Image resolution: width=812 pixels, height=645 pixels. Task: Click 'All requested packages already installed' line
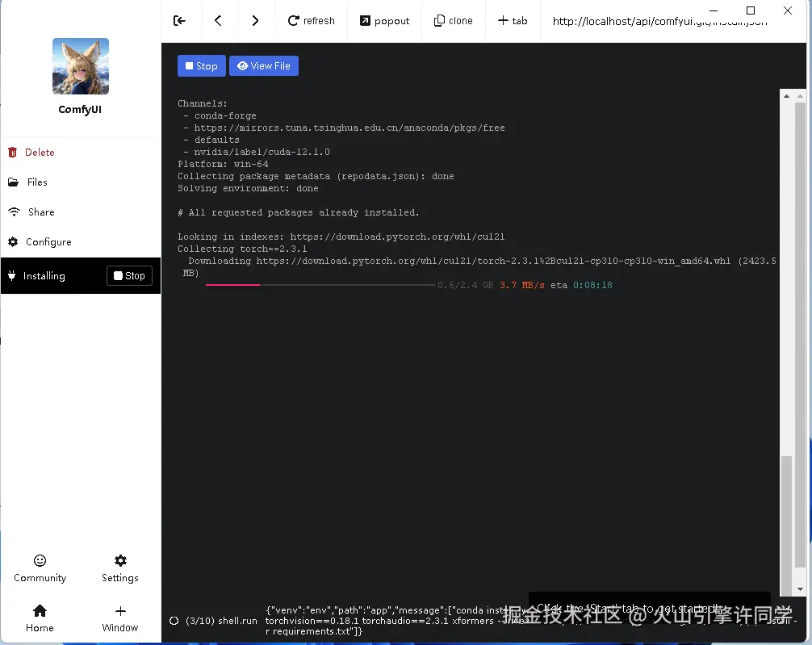point(299,212)
